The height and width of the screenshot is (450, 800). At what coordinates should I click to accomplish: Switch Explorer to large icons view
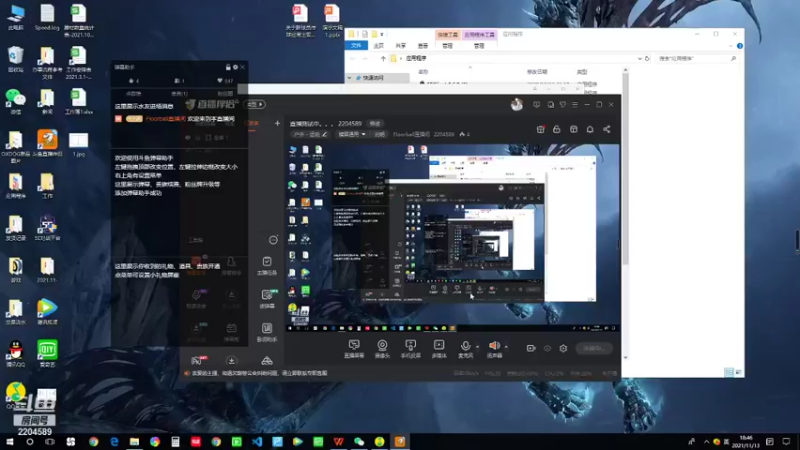(738, 372)
